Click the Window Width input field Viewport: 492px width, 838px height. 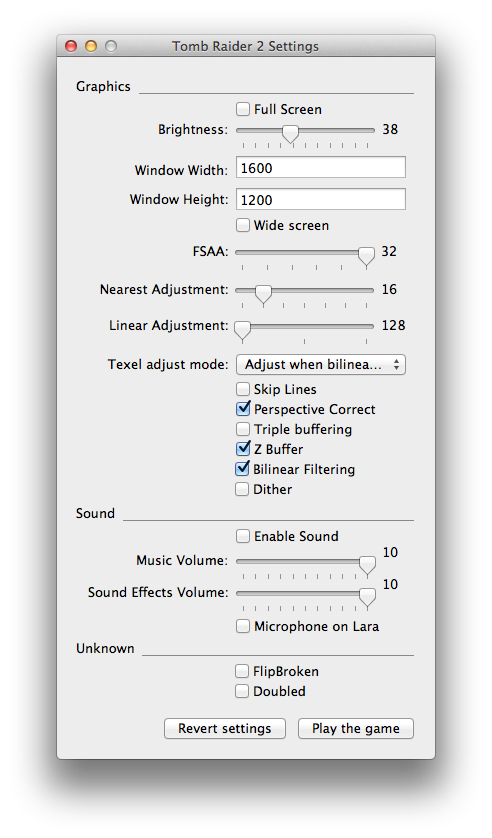coord(321,168)
